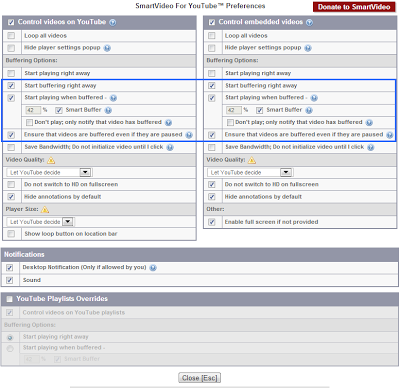
Task: Check Save Bandwidth option in embedded column
Action: click(212, 147)
